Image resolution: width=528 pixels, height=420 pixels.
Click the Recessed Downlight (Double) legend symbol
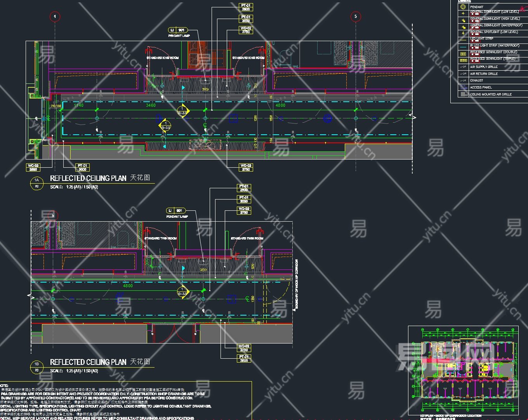463,54
